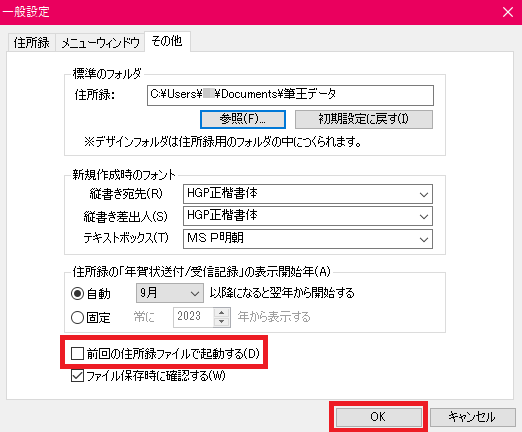Open the テキストボックス font dropdown
This screenshot has height=432, width=522.
pyautogui.click(x=308, y=239)
